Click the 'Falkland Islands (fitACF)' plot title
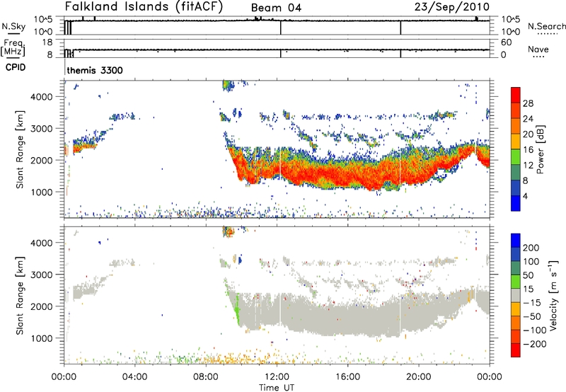The width and height of the screenshot is (566, 392). (144, 6)
